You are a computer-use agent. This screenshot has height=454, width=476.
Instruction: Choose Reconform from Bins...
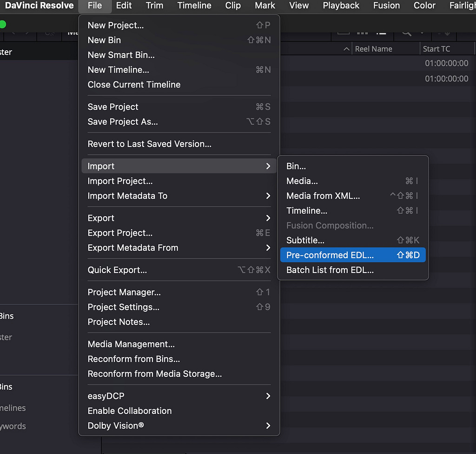(179, 359)
